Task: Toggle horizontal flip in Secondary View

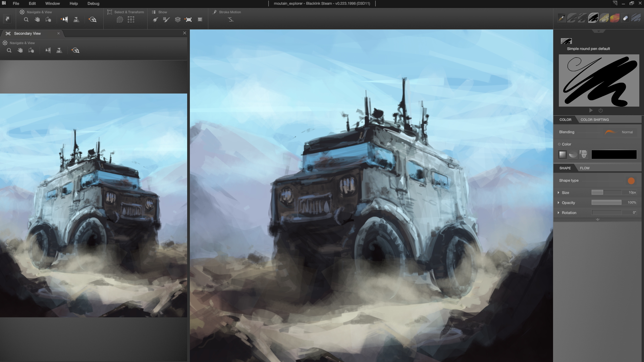Action: [x=48, y=51]
